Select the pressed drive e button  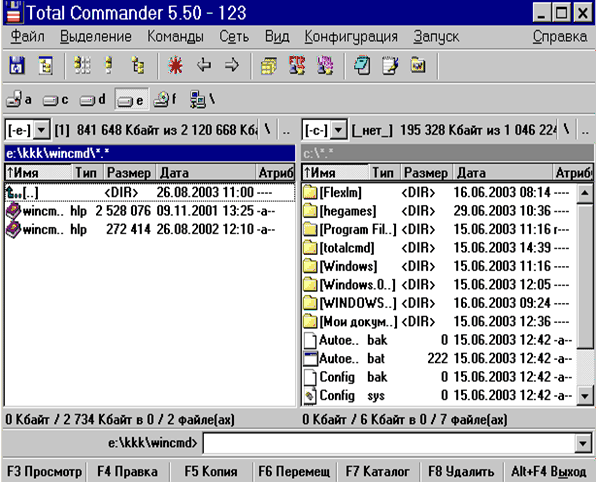pyautogui.click(x=132, y=100)
